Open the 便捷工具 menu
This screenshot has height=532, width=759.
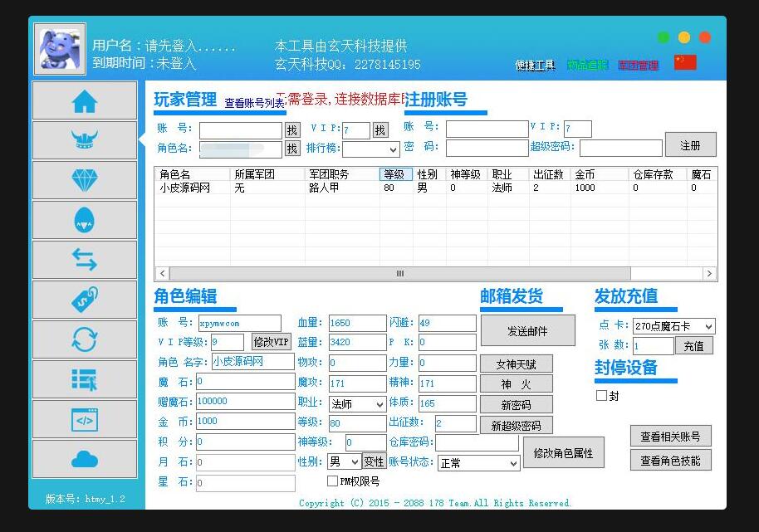[535, 66]
